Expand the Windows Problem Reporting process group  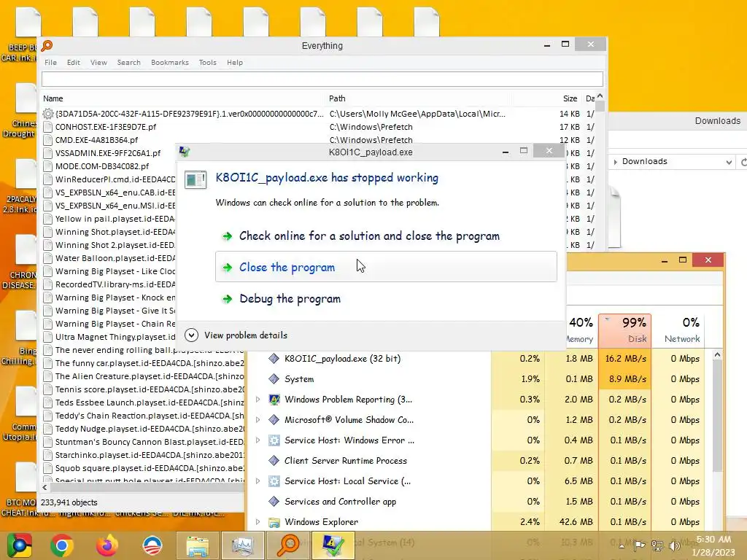(258, 400)
